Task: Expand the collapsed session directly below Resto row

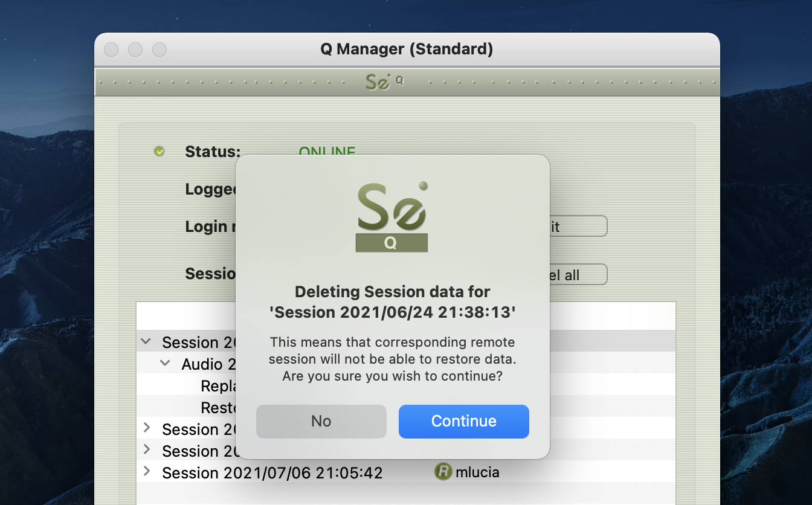Action: 146,428
